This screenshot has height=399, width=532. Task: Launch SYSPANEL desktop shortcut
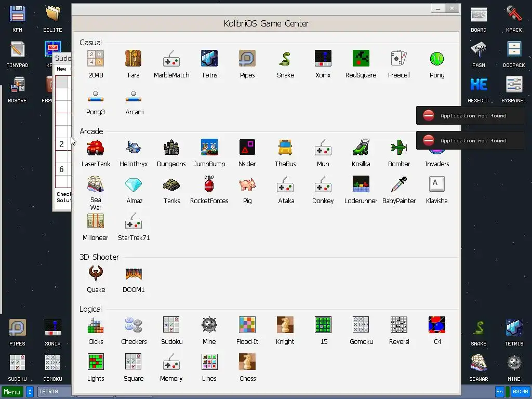pos(514,89)
